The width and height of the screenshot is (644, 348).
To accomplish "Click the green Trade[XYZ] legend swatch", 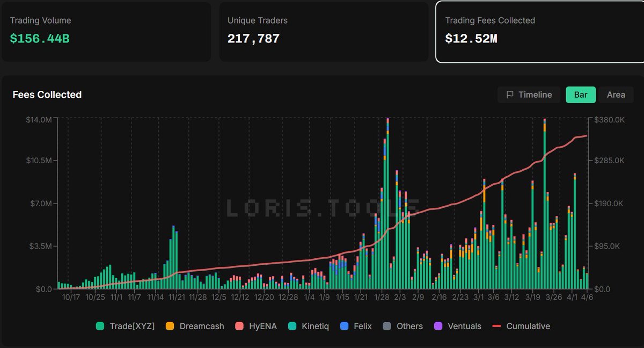I will tap(100, 326).
